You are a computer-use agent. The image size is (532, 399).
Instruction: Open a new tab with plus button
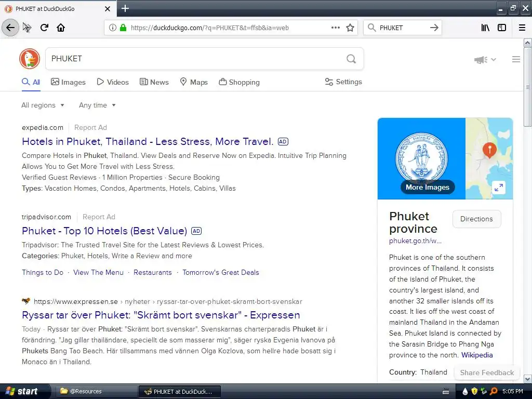125,8
